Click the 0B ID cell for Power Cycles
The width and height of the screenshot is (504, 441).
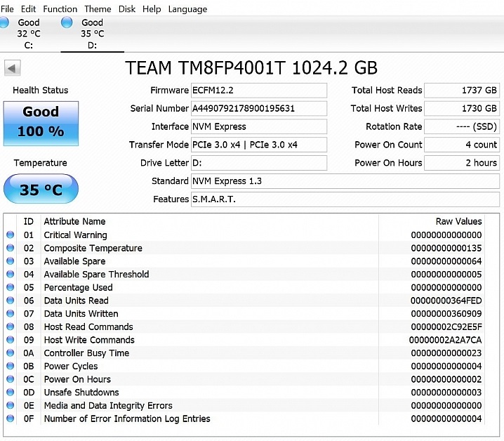click(x=29, y=367)
